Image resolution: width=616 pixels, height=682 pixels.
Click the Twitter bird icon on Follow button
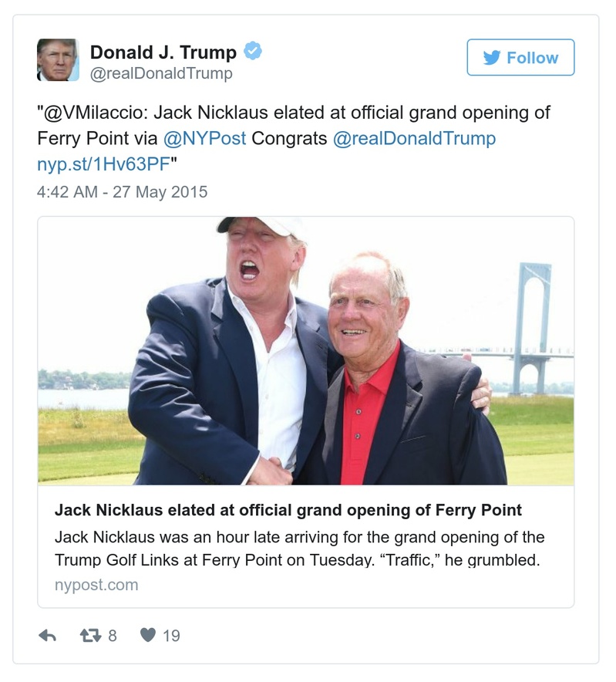coord(491,57)
